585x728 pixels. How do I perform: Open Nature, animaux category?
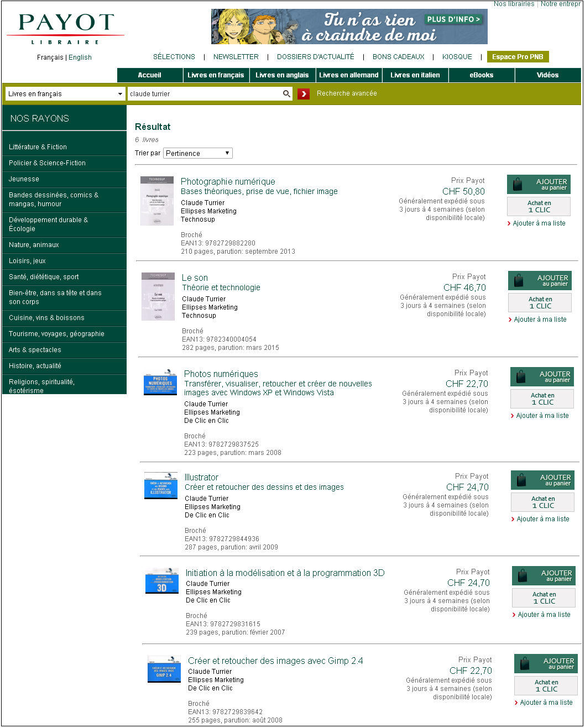[x=64, y=245]
